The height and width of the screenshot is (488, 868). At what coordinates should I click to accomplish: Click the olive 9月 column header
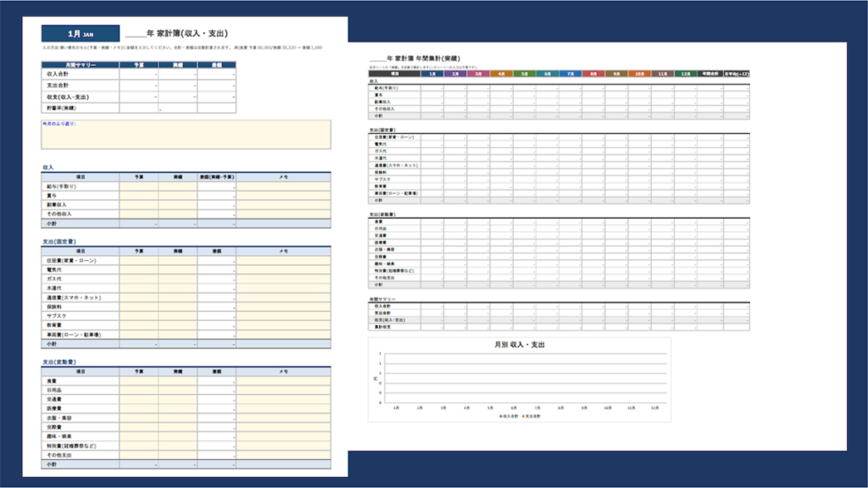click(x=616, y=74)
